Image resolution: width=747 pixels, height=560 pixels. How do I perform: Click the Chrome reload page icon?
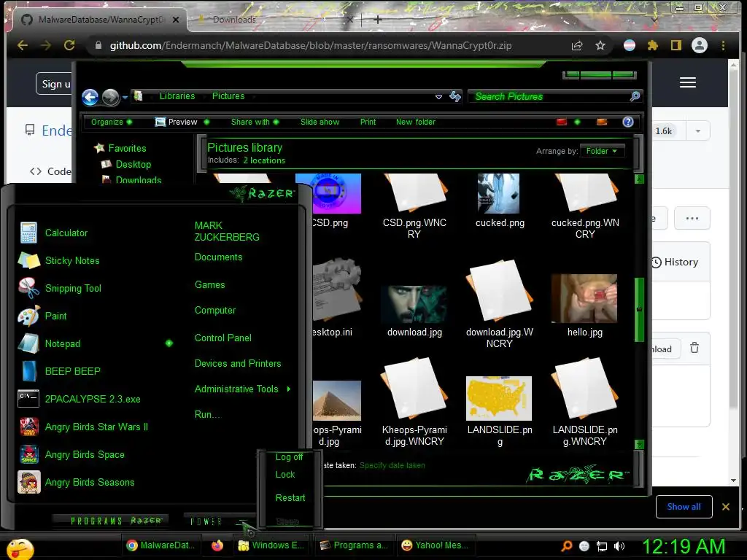coord(69,45)
